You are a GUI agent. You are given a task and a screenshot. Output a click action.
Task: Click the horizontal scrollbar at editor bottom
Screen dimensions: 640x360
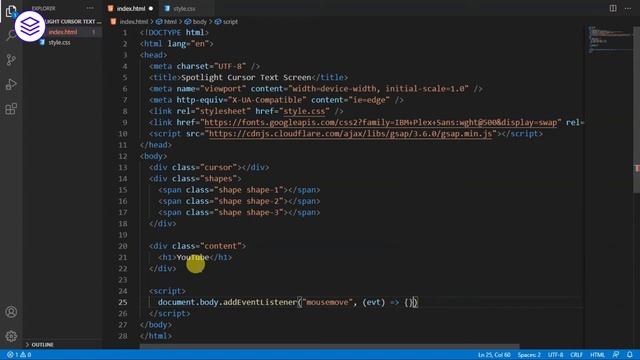point(329,347)
